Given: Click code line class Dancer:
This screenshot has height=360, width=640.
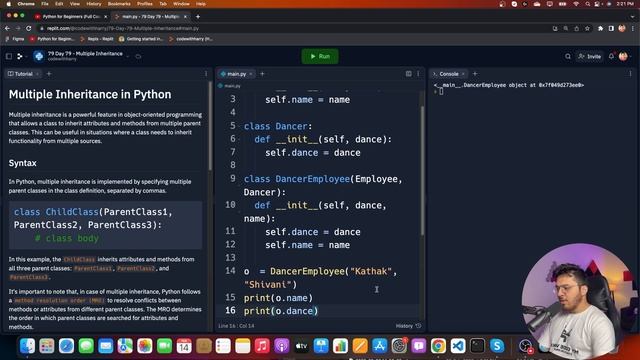Looking at the screenshot, I should point(278,126).
